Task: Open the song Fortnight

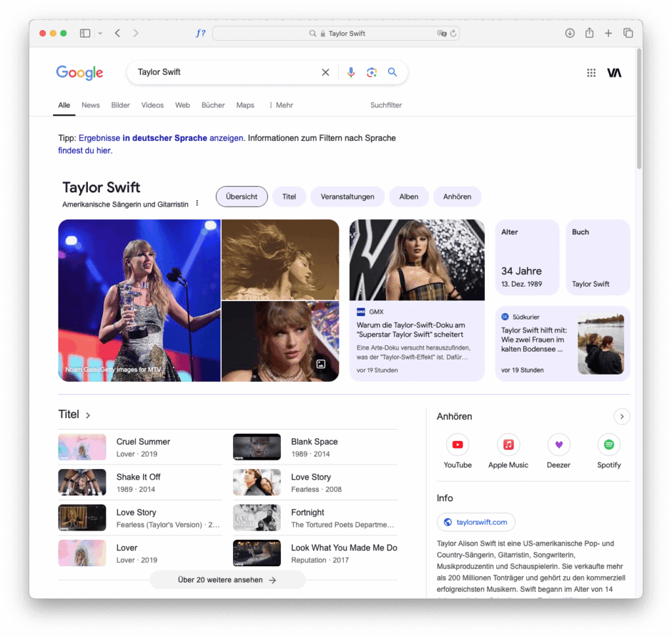Action: pos(307,512)
